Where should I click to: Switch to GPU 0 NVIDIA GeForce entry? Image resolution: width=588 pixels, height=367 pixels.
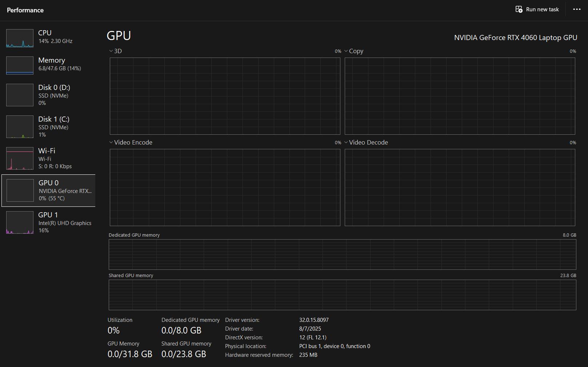pos(65,190)
